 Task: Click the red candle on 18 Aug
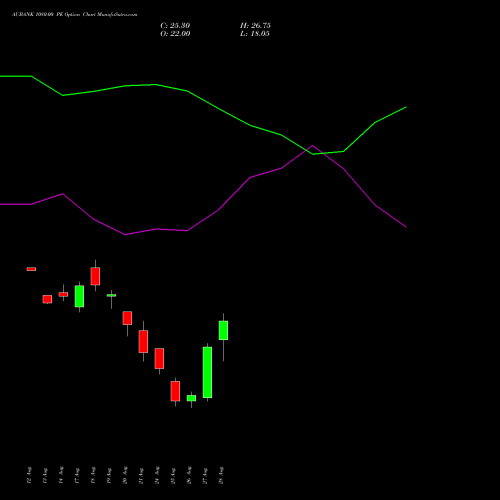(x=95, y=276)
